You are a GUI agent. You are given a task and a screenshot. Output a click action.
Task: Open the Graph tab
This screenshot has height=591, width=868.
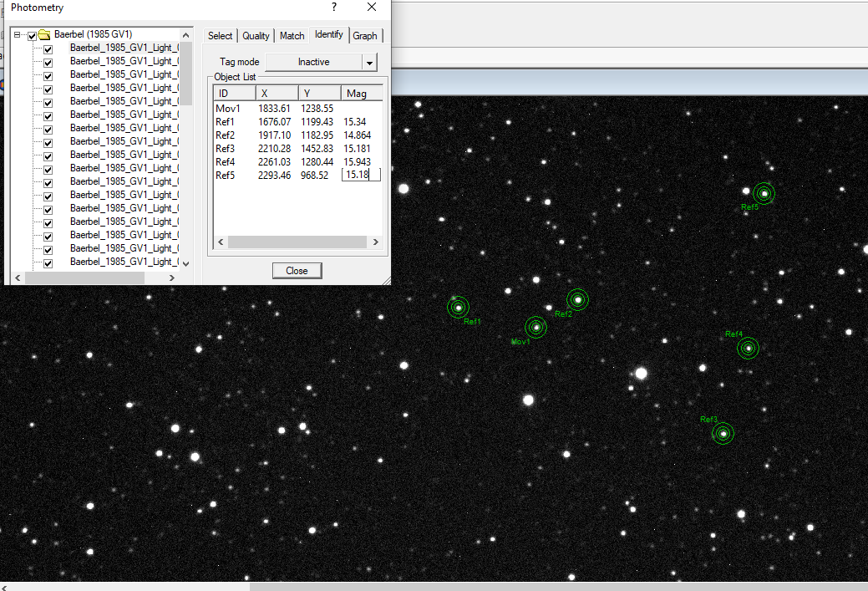pos(365,36)
